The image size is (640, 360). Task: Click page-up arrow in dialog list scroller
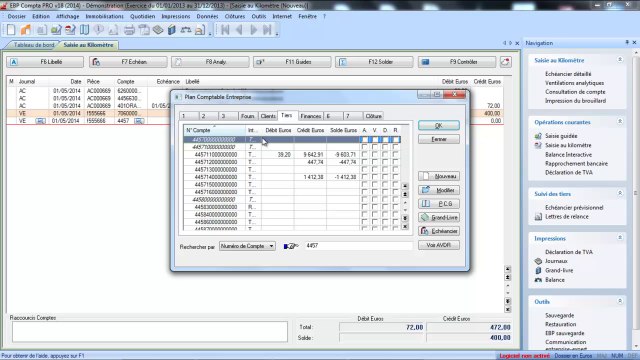pos(405,194)
